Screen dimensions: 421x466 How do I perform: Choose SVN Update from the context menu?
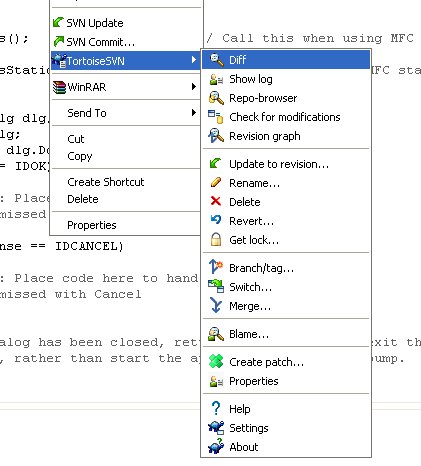126,23
